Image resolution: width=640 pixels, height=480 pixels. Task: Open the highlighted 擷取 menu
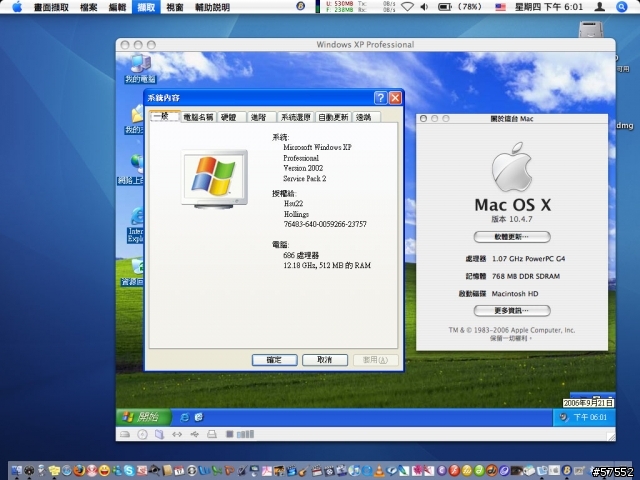146,7
